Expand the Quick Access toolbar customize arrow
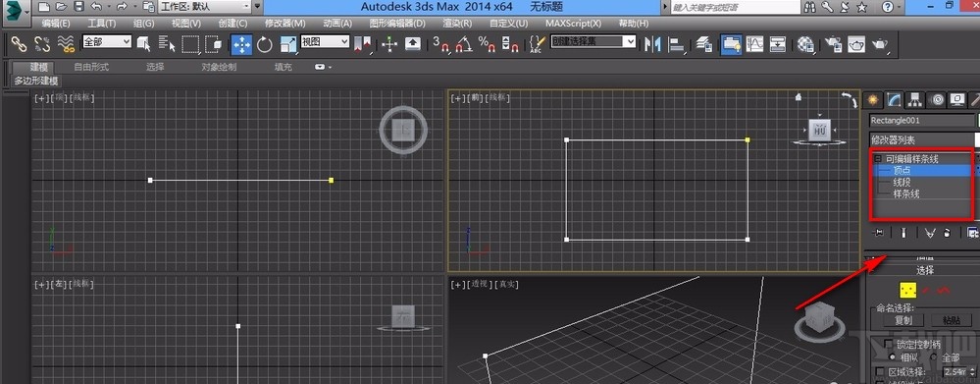This screenshot has height=384, width=980. (257, 7)
